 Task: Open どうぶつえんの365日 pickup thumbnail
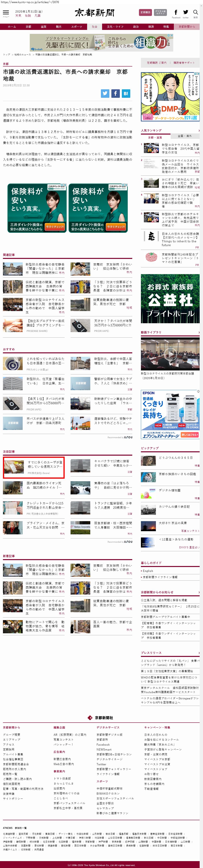(x=148, y=460)
